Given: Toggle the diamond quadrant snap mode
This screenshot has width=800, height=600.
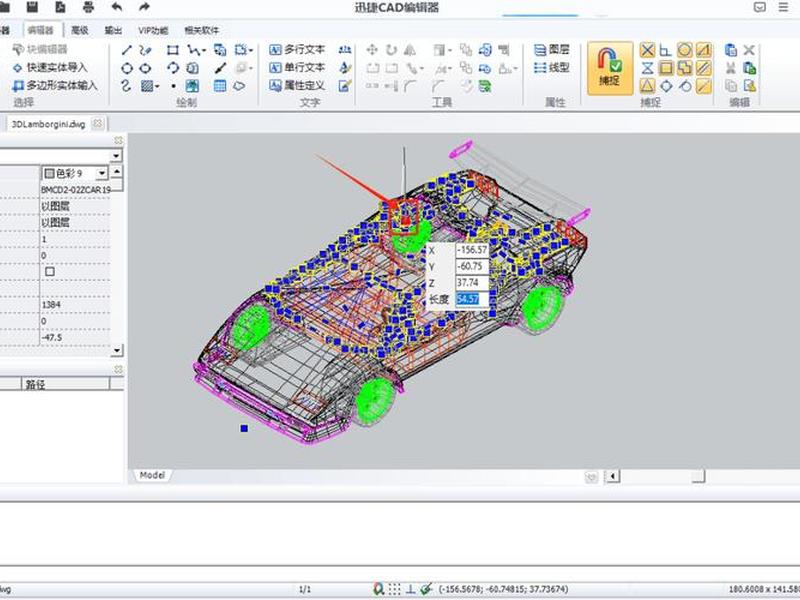Looking at the screenshot, I should (666, 86).
